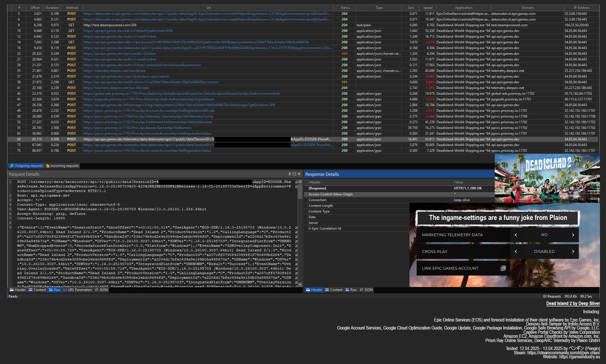Maximize the Request Details panel
The height and width of the screenshot is (364, 606).
[x=294, y=174]
